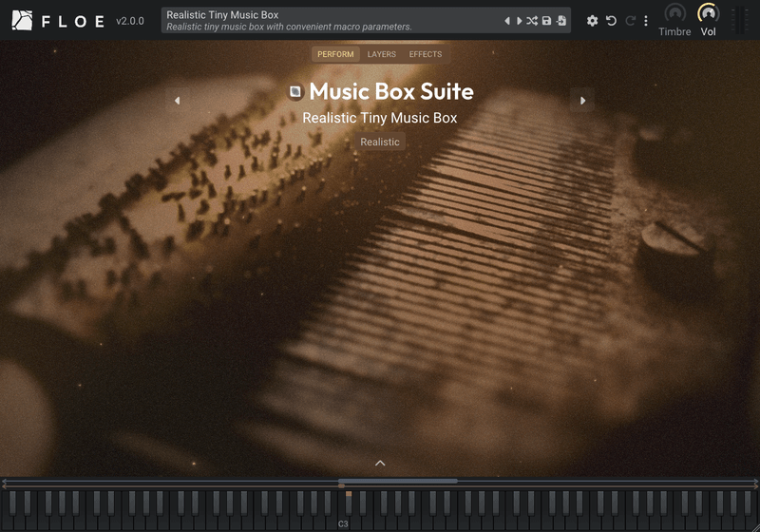Click the output level meter at top right
The height and width of the screenshot is (532, 760).
[740, 20]
